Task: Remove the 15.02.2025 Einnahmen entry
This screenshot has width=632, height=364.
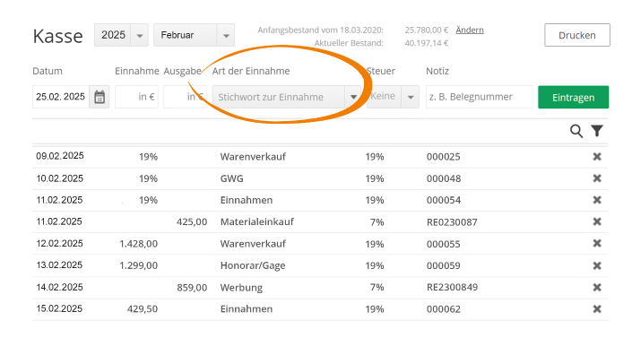Action: tap(597, 308)
